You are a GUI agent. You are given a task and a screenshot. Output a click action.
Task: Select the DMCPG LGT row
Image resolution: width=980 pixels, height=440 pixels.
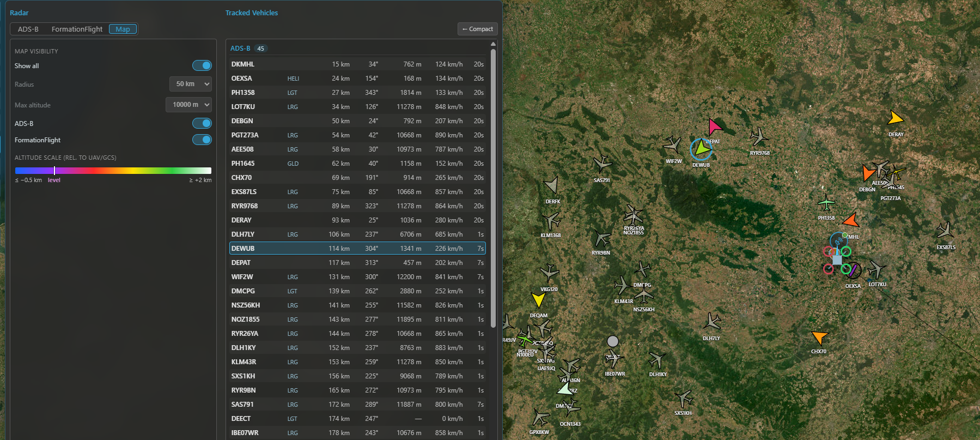click(357, 291)
